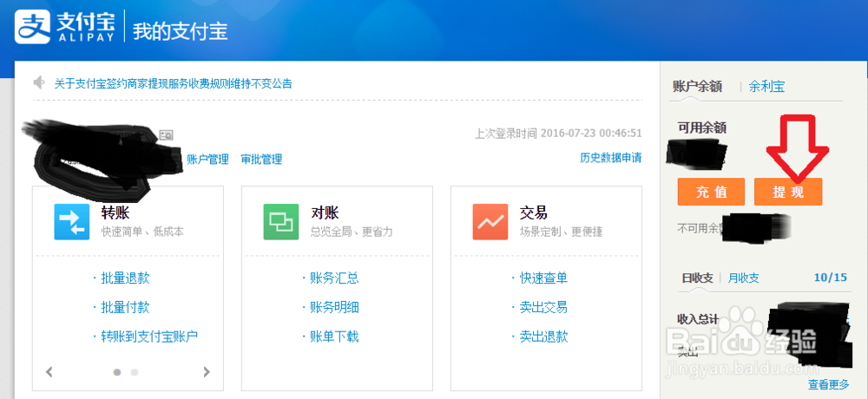Click the orange 充值 recharge button
868x399 pixels.
tap(712, 192)
